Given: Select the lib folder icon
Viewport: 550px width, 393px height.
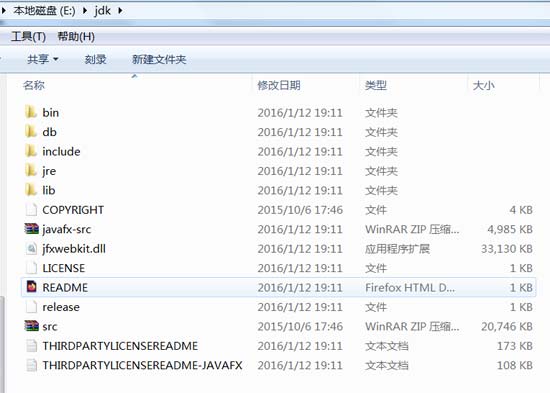Looking at the screenshot, I should (31, 190).
